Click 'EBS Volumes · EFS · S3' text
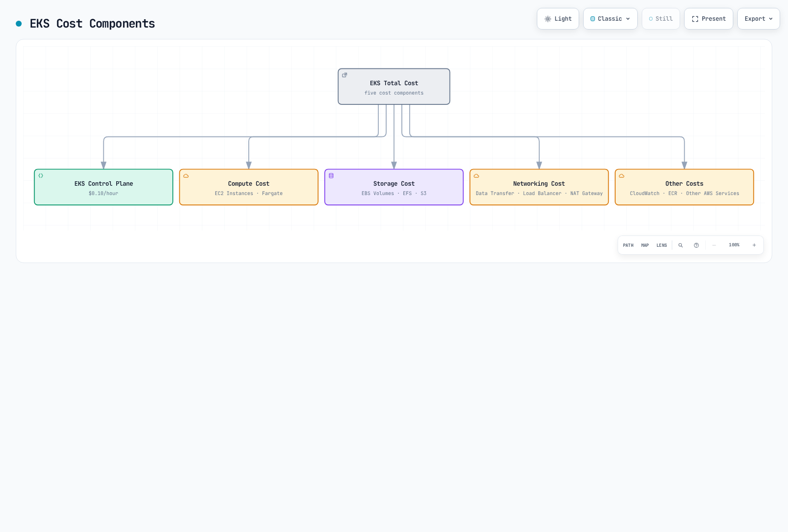This screenshot has width=788, height=532. point(394,194)
